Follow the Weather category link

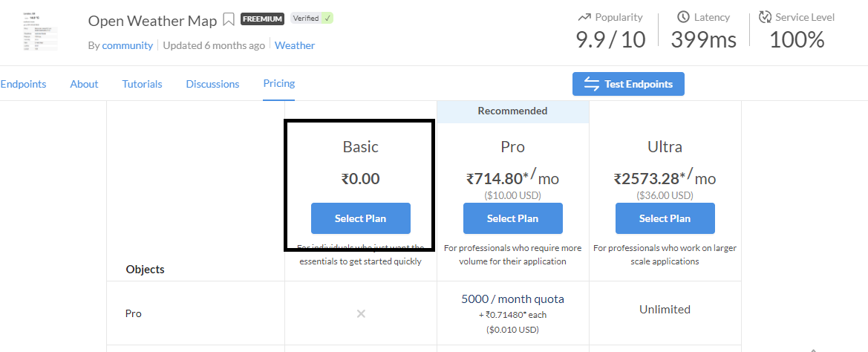click(x=295, y=45)
